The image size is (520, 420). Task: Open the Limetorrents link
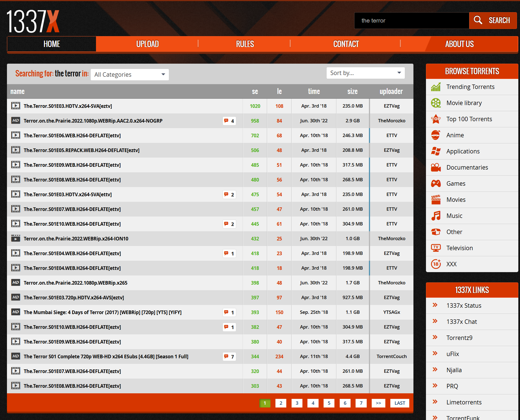[x=464, y=402]
